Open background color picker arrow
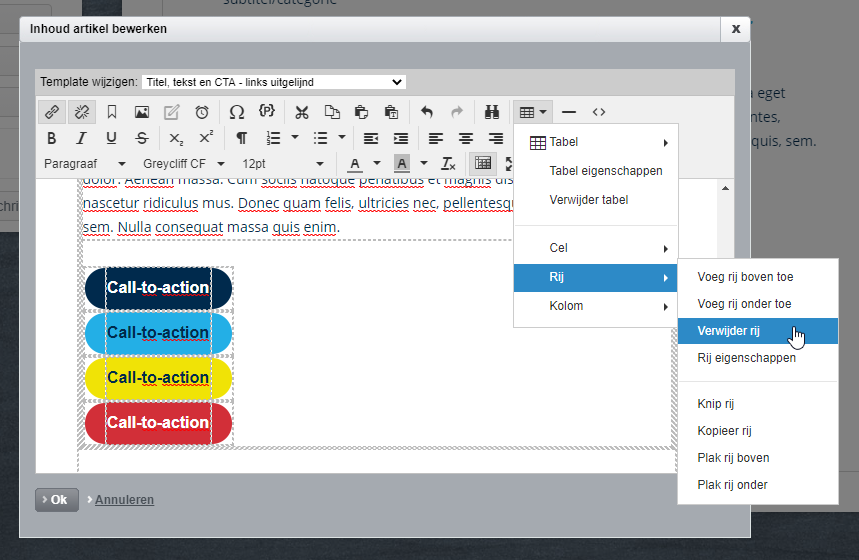This screenshot has width=859, height=560. pos(423,163)
